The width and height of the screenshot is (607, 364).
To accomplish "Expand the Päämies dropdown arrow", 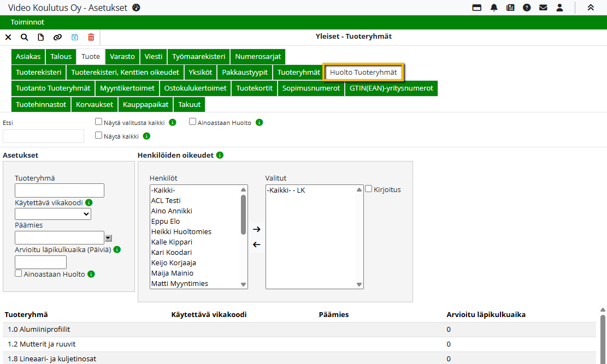I will click(x=108, y=238).
